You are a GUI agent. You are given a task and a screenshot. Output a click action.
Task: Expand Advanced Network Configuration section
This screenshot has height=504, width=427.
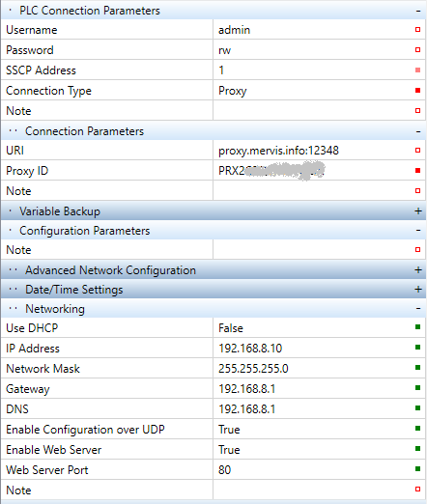(418, 270)
